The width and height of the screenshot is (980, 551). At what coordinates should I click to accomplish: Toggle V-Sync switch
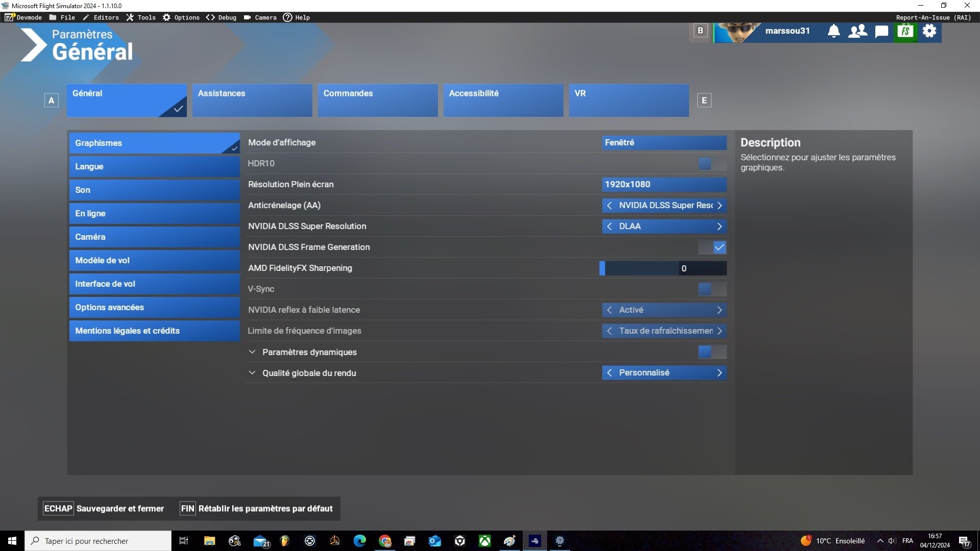(x=712, y=289)
